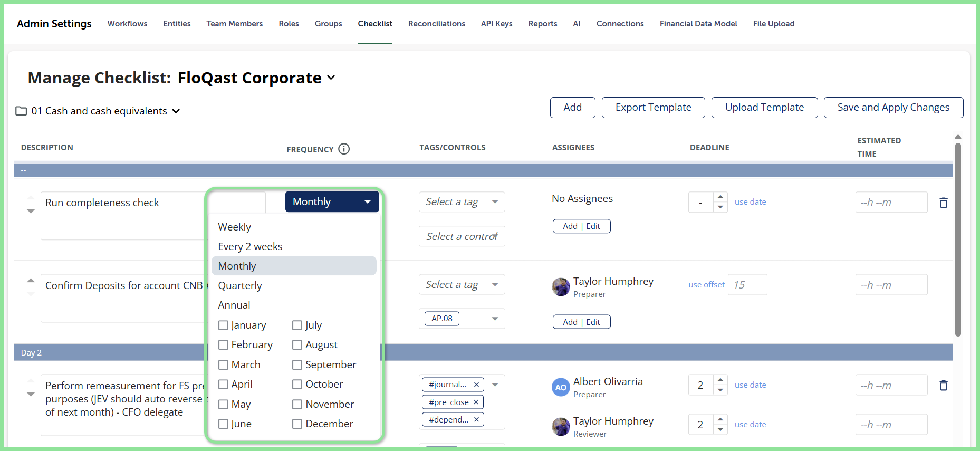This screenshot has height=451, width=980.
Task: Click Save and Apply Changes
Action: (x=893, y=108)
